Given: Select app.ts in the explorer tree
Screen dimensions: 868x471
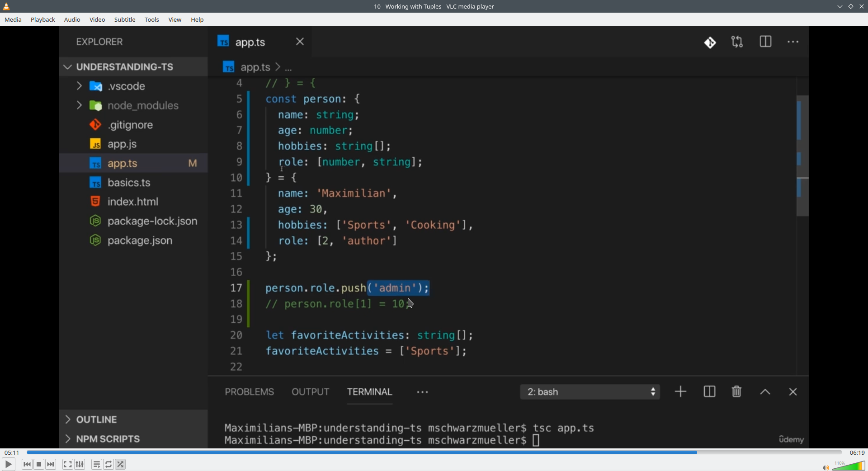Looking at the screenshot, I should tap(133, 163).
